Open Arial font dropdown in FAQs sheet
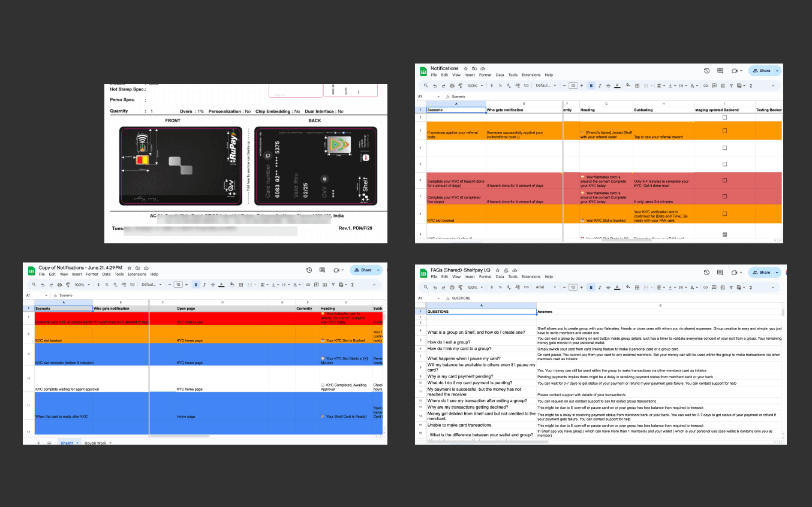Viewport: 812px width, 507px height. tap(546, 287)
